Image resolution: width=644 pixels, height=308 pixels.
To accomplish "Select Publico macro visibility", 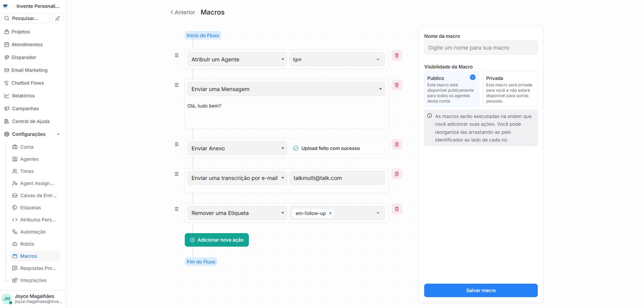I will (452, 89).
